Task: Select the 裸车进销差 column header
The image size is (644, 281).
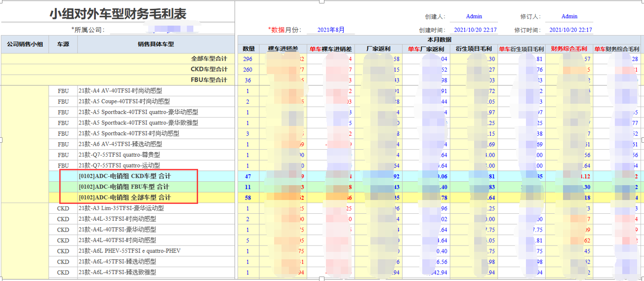Action: click(x=283, y=49)
